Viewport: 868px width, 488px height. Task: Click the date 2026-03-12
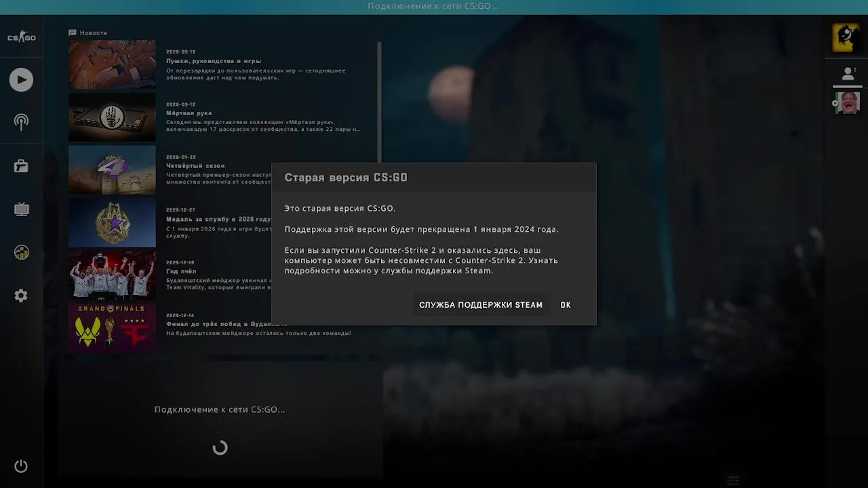click(180, 104)
